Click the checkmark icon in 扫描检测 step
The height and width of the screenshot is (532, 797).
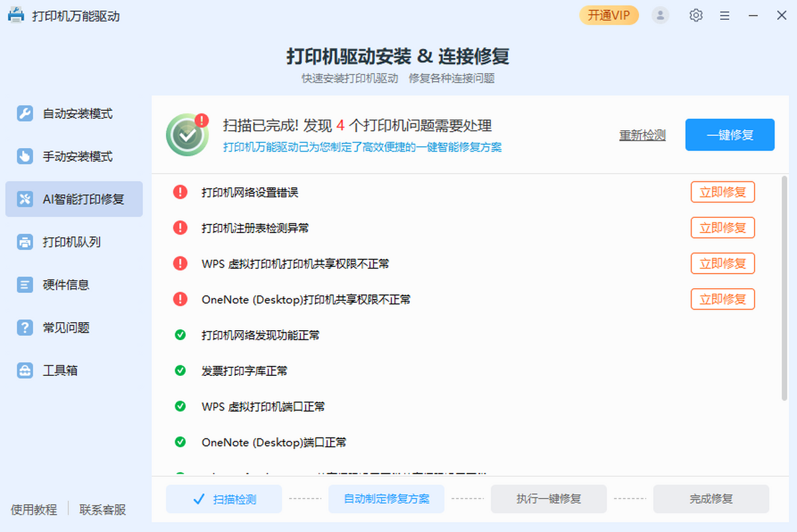click(x=198, y=499)
